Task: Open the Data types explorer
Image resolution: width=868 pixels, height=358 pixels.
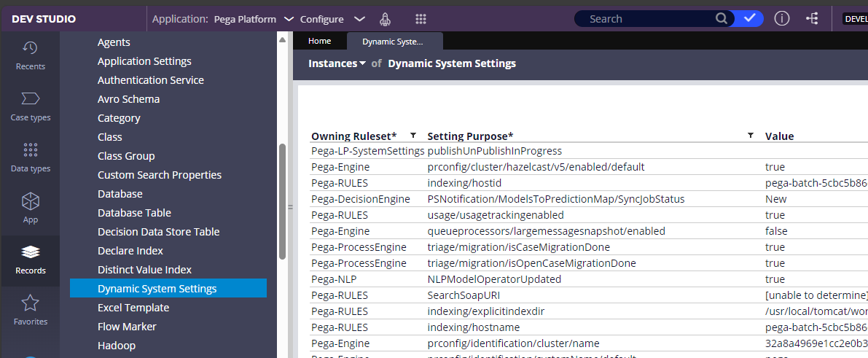Action: 30,157
